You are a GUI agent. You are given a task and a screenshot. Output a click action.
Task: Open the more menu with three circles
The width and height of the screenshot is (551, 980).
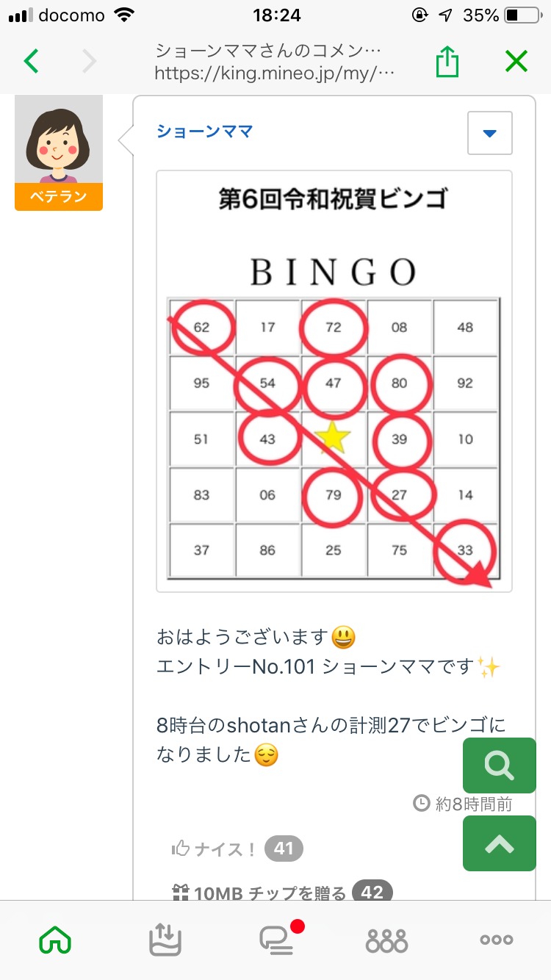tap(496, 940)
